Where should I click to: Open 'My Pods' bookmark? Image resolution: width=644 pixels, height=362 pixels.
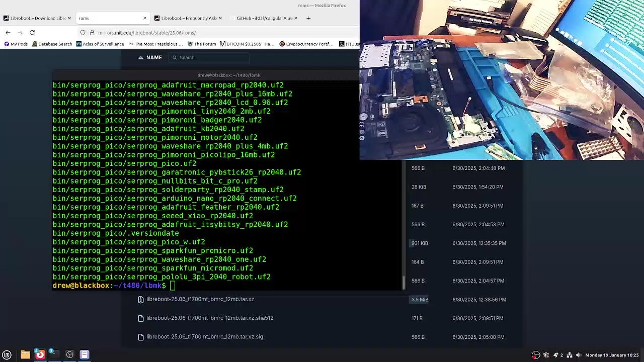point(16,44)
